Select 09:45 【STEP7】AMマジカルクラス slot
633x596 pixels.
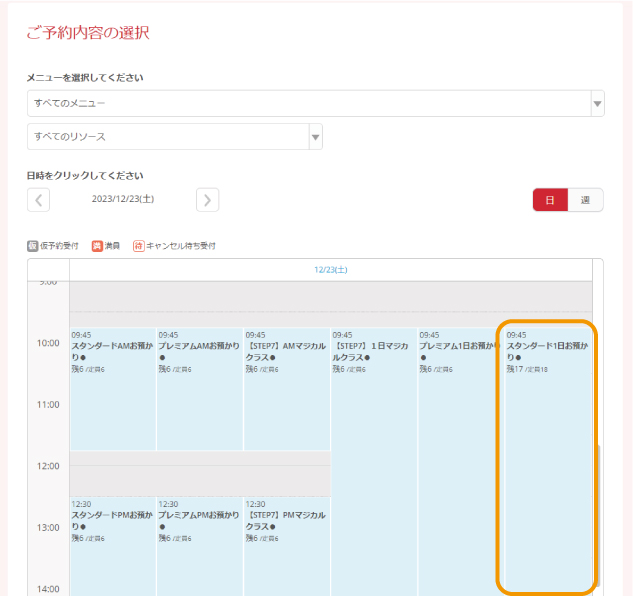[287, 389]
